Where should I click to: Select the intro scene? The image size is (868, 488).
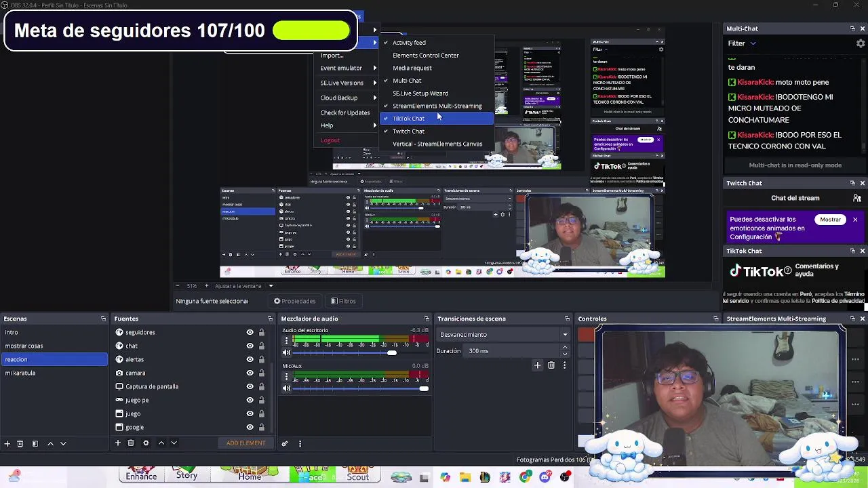[x=54, y=332]
